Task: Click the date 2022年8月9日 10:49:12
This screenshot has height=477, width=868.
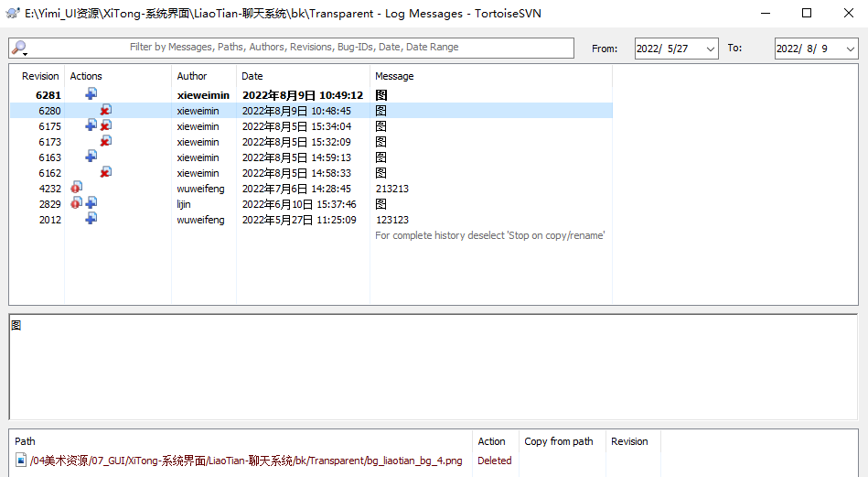Action: [303, 95]
